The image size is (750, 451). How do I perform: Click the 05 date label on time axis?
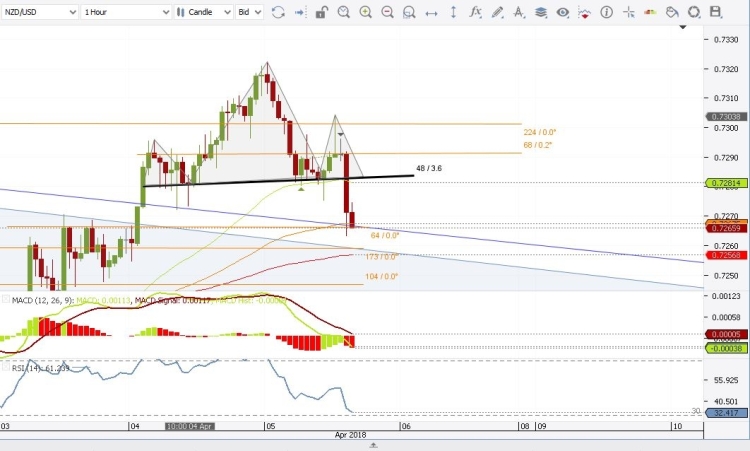coord(271,426)
